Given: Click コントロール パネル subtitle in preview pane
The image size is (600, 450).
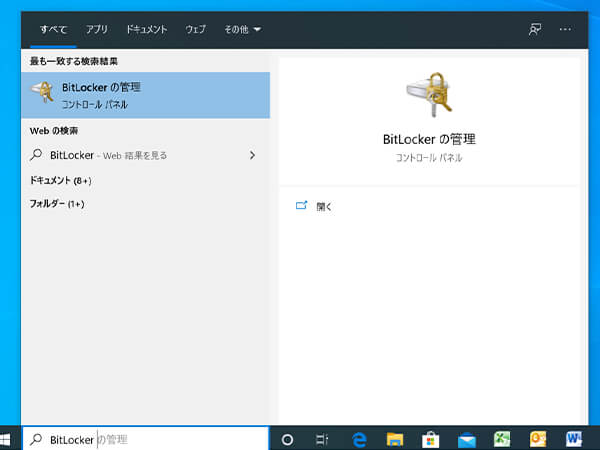Looking at the screenshot, I should [429, 158].
